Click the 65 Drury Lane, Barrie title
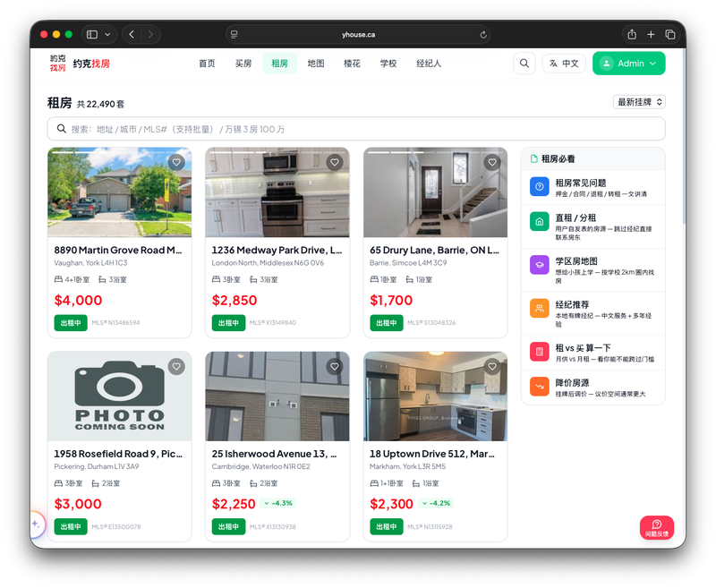The width and height of the screenshot is (716, 588). pos(434,251)
